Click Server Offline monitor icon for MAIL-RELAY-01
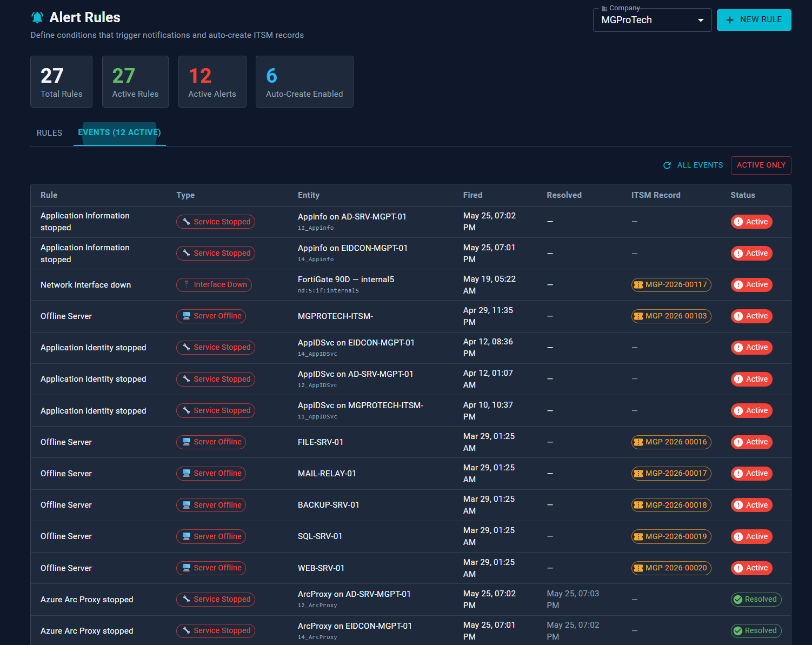Image resolution: width=812 pixels, height=645 pixels. coord(186,473)
